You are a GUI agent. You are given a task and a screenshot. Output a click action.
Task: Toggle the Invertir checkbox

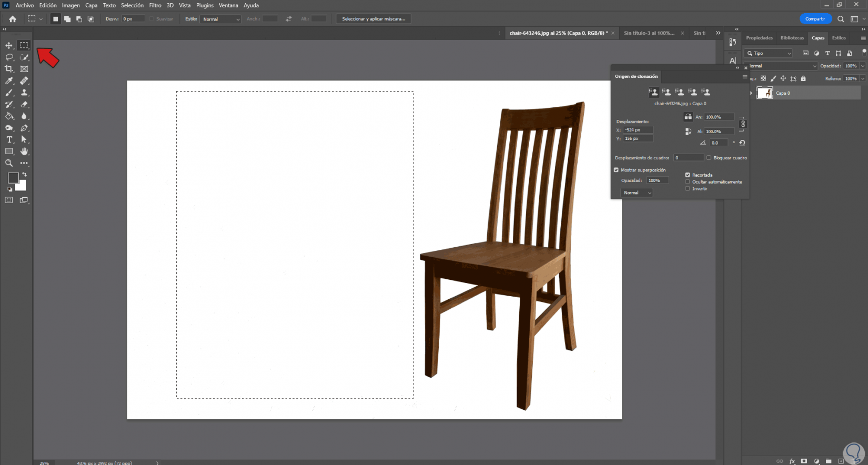pos(688,188)
